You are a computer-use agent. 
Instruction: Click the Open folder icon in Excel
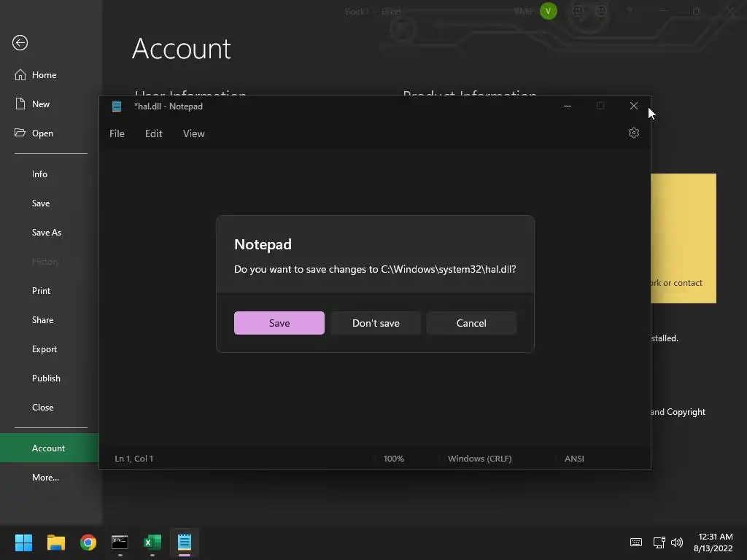pyautogui.click(x=20, y=133)
